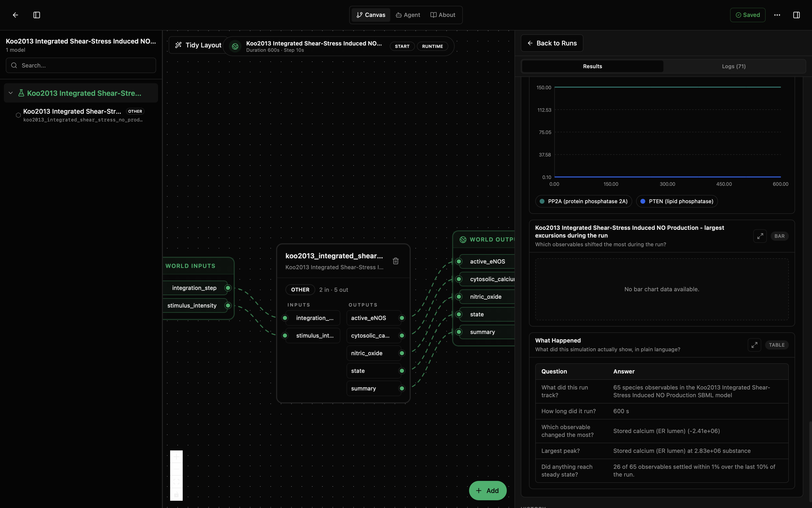Click the world globe icon in the run bar
Viewport: 812px width, 508px height.
point(235,46)
